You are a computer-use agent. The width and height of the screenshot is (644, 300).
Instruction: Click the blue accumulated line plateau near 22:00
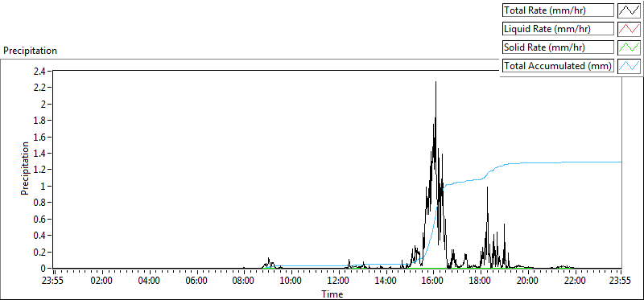coord(575,162)
